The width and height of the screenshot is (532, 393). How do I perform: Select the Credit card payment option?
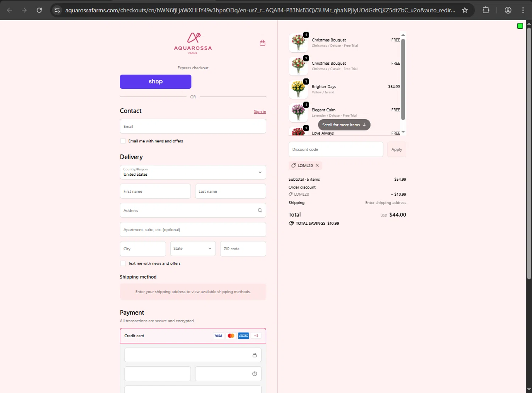point(193,336)
